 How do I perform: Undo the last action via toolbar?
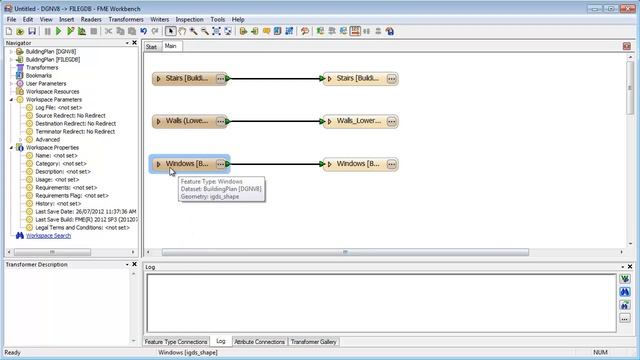(x=143, y=31)
